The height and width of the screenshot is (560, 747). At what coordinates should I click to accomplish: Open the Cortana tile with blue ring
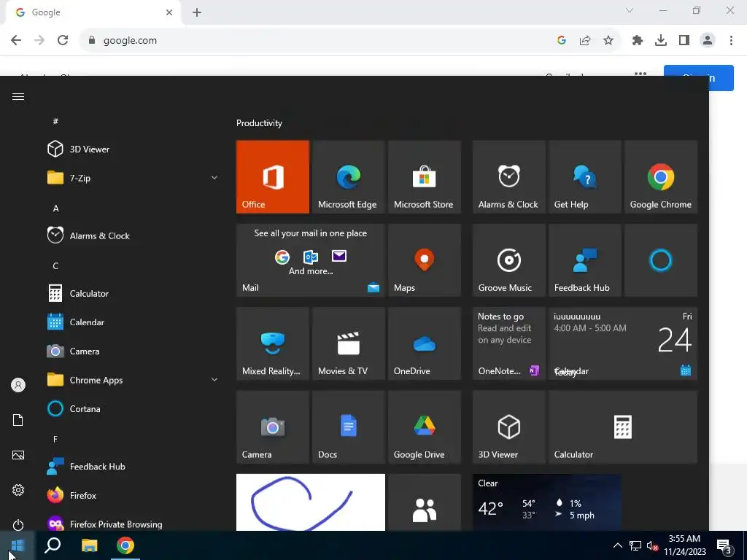(x=661, y=260)
